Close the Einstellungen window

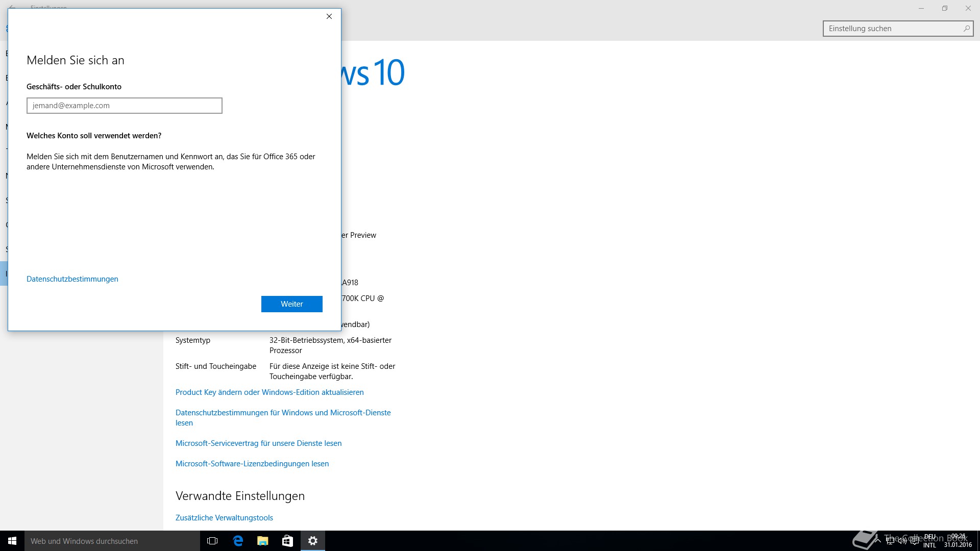(x=968, y=8)
